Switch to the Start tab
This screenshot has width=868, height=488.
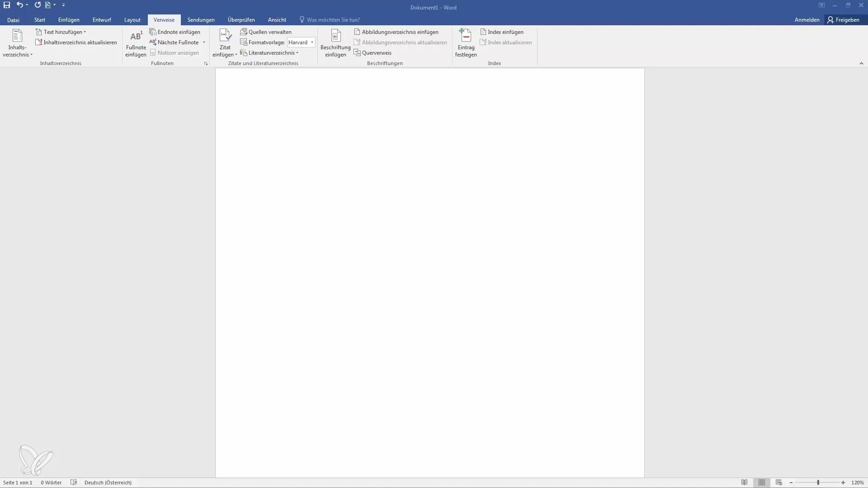coord(40,20)
